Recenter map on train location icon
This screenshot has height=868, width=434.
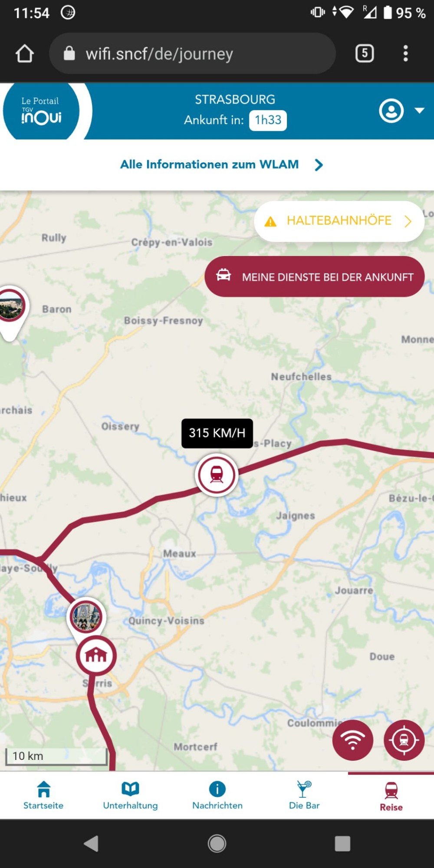tap(404, 740)
